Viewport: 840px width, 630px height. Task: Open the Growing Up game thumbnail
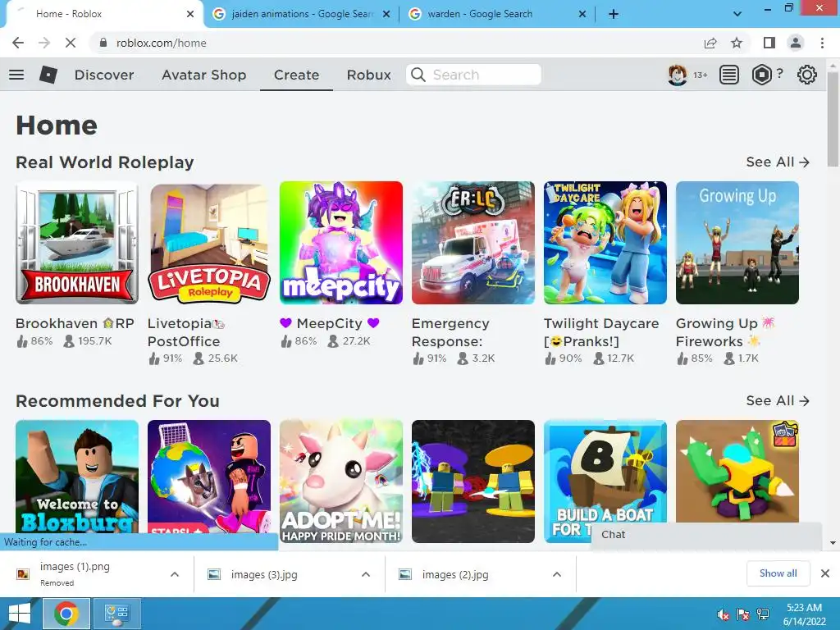(737, 243)
